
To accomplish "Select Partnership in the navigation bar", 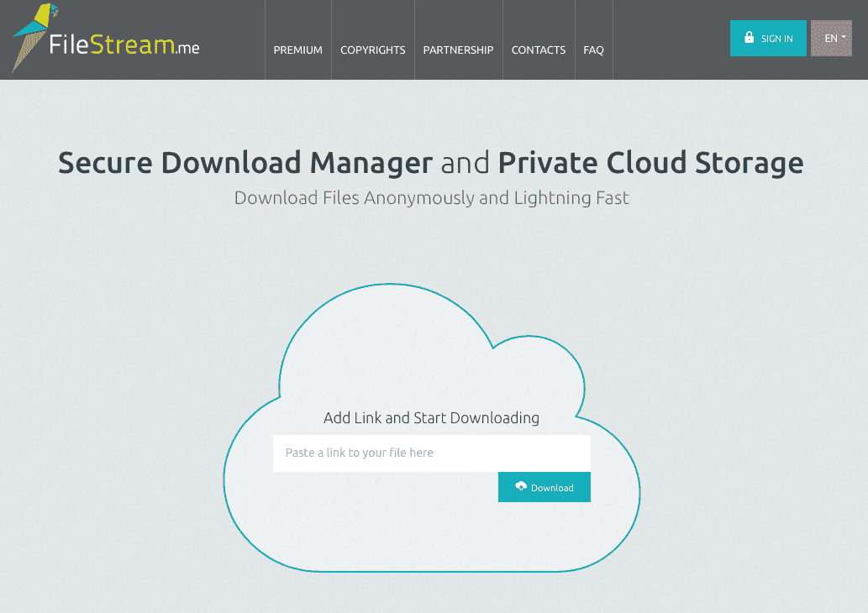I will [458, 50].
